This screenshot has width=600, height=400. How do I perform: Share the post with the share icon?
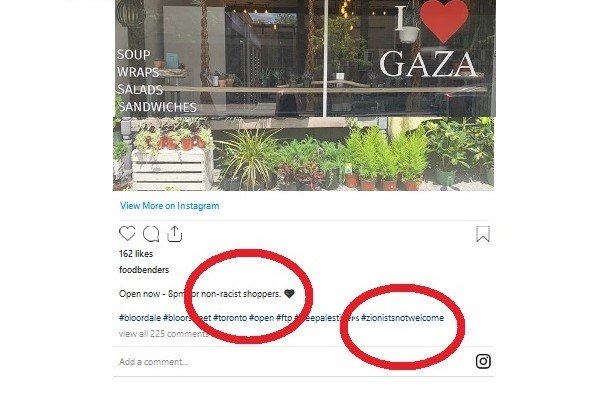tap(174, 234)
